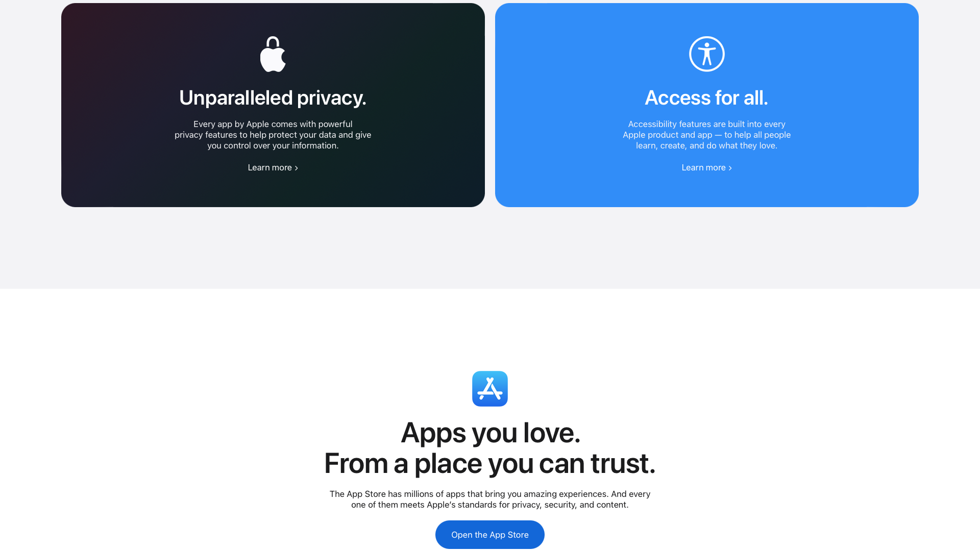Click the App Store description paragraph

pos(490,499)
